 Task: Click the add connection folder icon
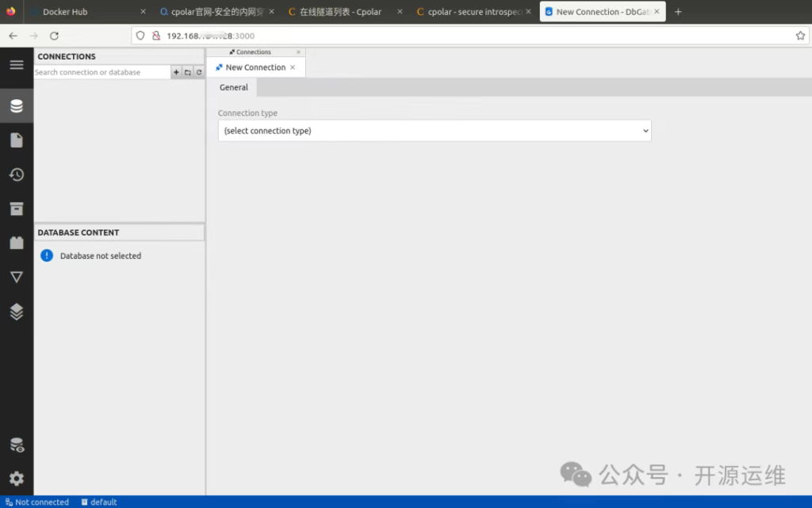point(188,72)
